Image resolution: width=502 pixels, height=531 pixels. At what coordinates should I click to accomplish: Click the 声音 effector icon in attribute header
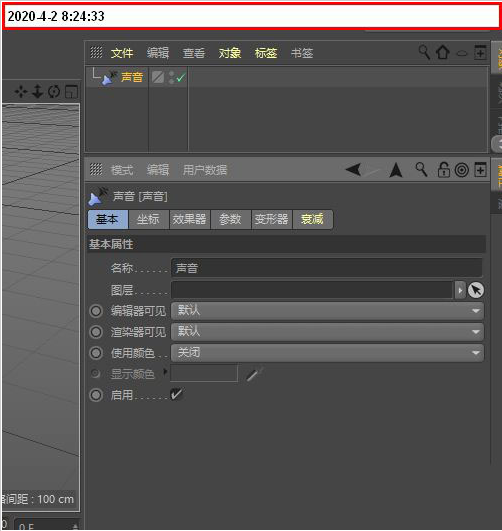[x=98, y=196]
